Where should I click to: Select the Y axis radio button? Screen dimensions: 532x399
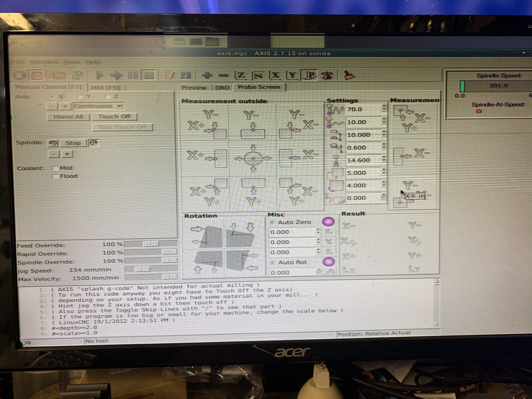[x=80, y=97]
